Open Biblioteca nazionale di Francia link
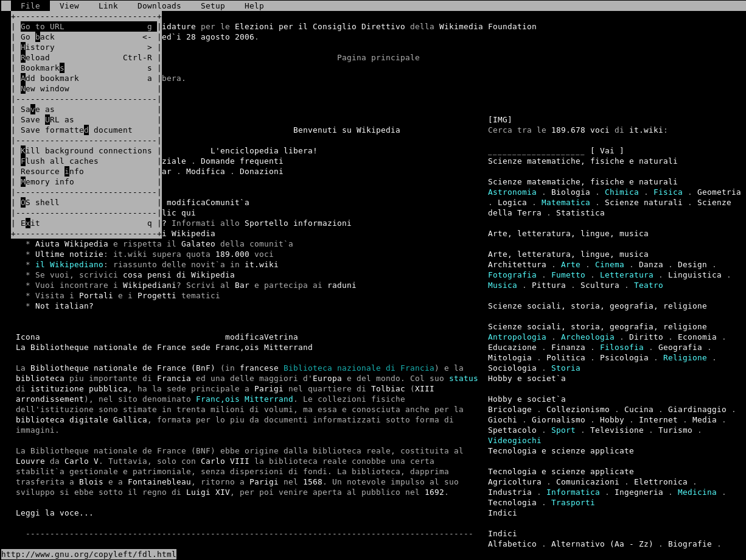The height and width of the screenshot is (560, 746). pos(359,368)
